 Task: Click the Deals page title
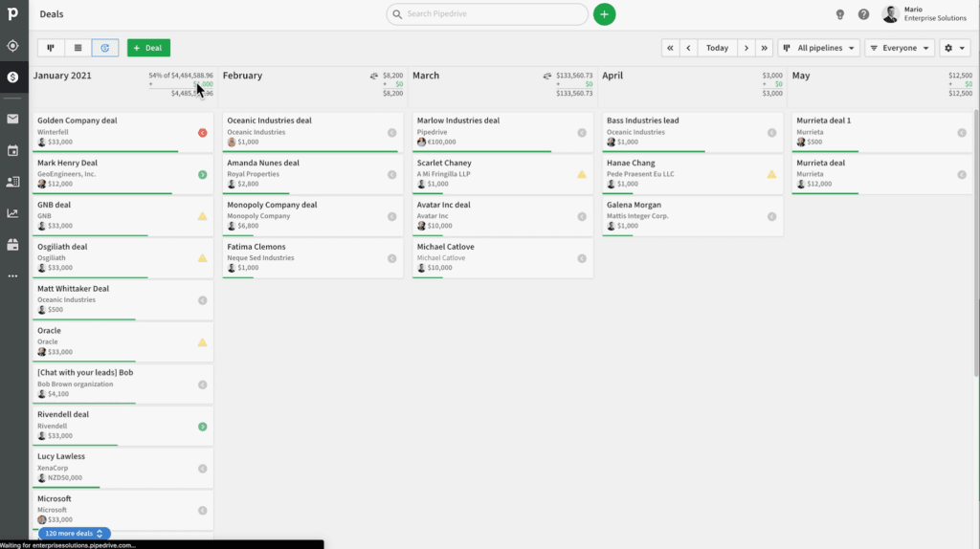(52, 13)
